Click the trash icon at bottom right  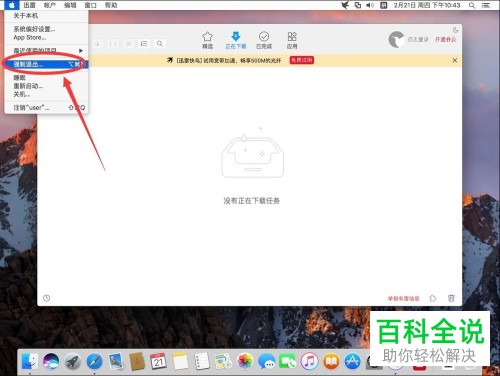point(451,298)
